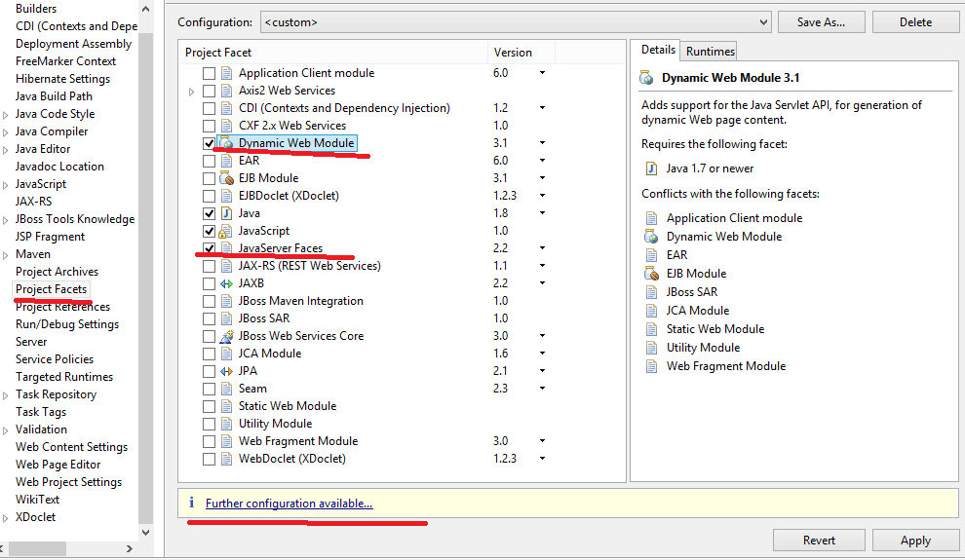Open Java version dropdown arrow
Viewport: 965px width, 560px height.
pyautogui.click(x=542, y=212)
